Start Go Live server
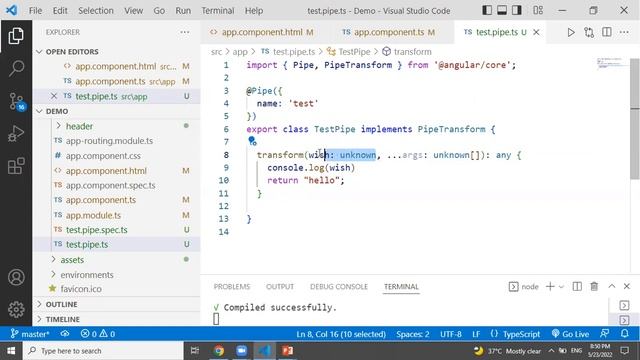The width and height of the screenshot is (640, 360). click(570, 334)
